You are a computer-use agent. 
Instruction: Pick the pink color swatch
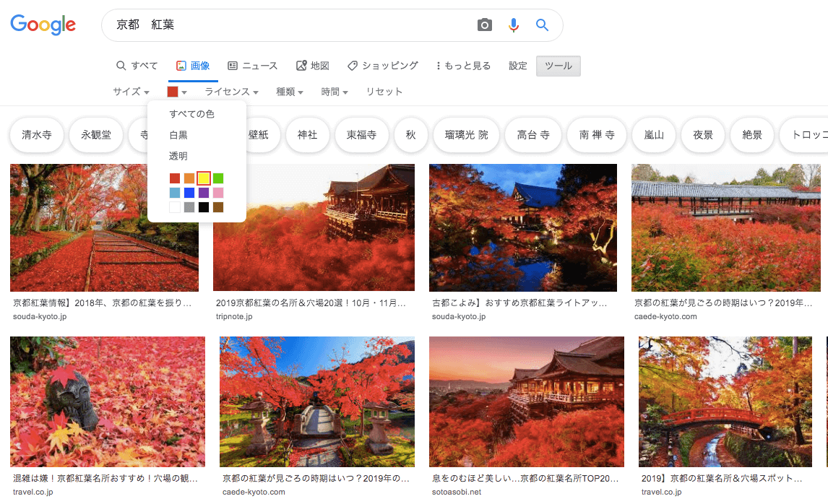tap(218, 193)
